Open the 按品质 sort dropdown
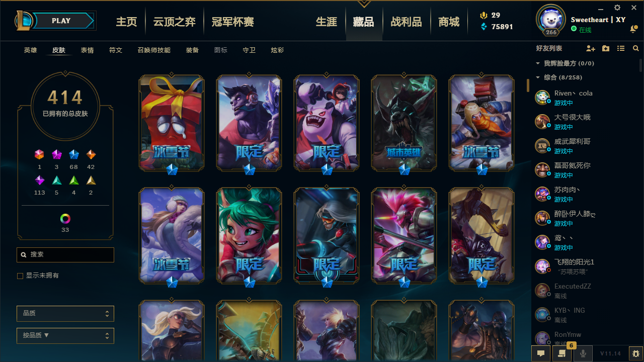The image size is (644, 362). pyautogui.click(x=65, y=335)
